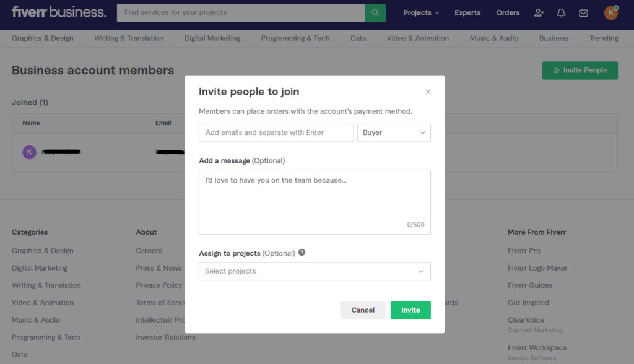Click the Add emails input field

276,132
